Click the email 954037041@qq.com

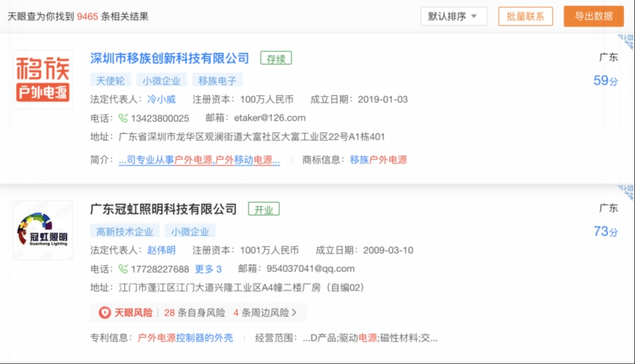[311, 268]
